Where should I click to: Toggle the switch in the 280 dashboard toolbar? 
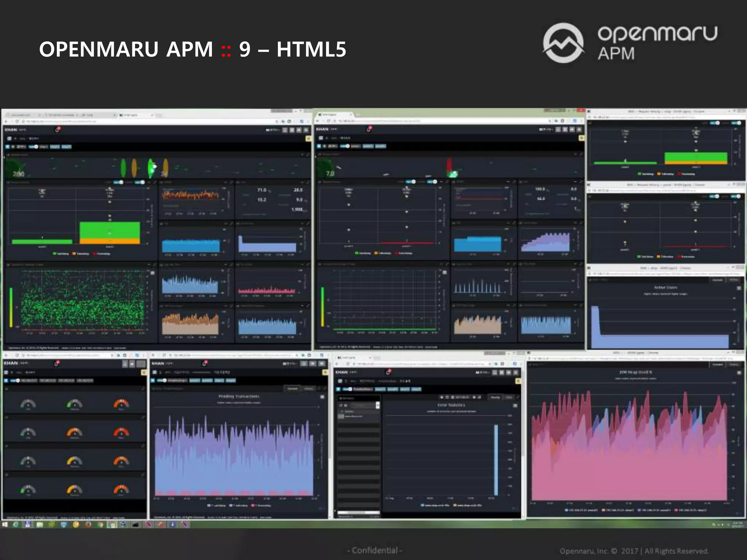33,147
